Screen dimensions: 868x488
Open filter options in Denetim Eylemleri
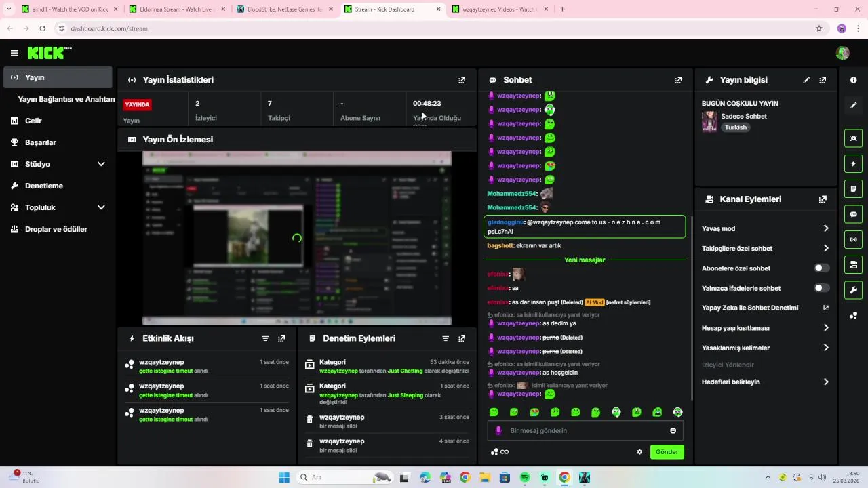point(446,338)
